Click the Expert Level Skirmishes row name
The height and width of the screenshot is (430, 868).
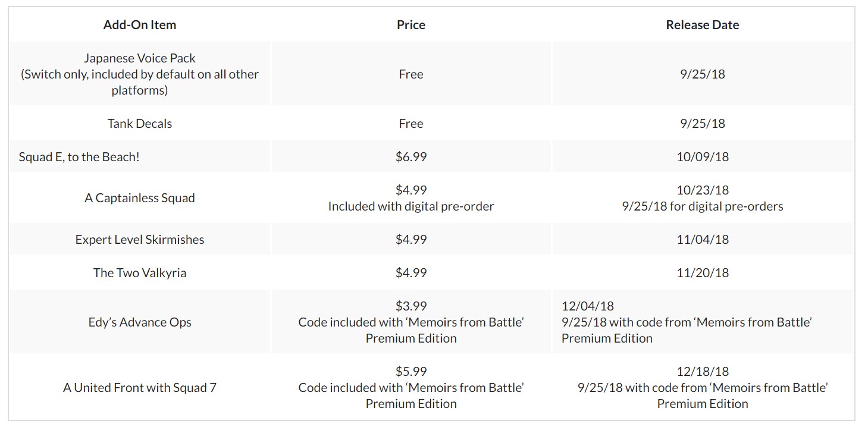coord(140,240)
